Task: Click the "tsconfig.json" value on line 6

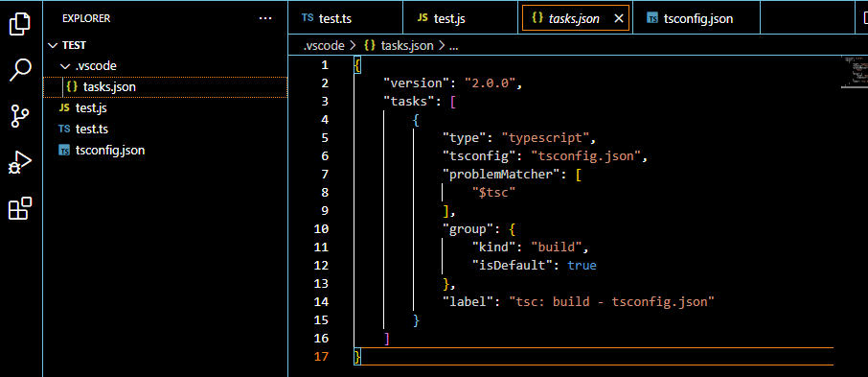Action: [x=585, y=156]
